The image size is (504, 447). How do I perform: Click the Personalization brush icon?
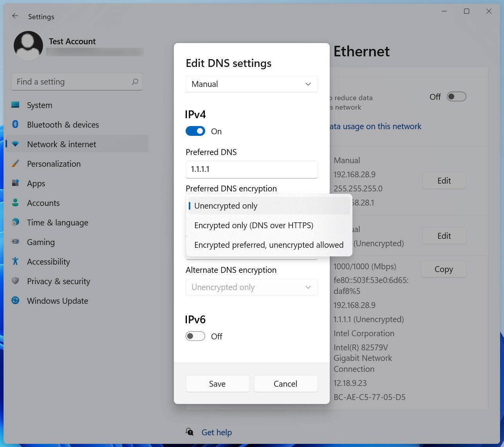15,164
